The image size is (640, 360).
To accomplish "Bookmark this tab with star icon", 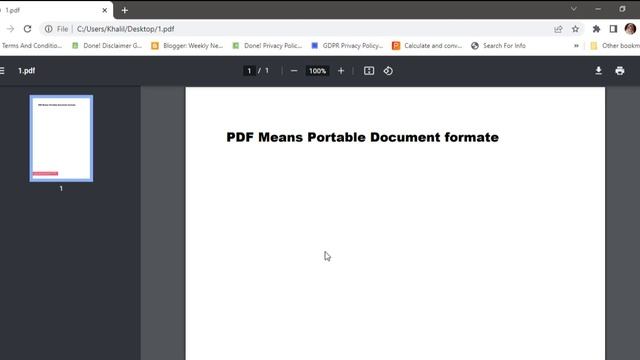I will [575, 29].
